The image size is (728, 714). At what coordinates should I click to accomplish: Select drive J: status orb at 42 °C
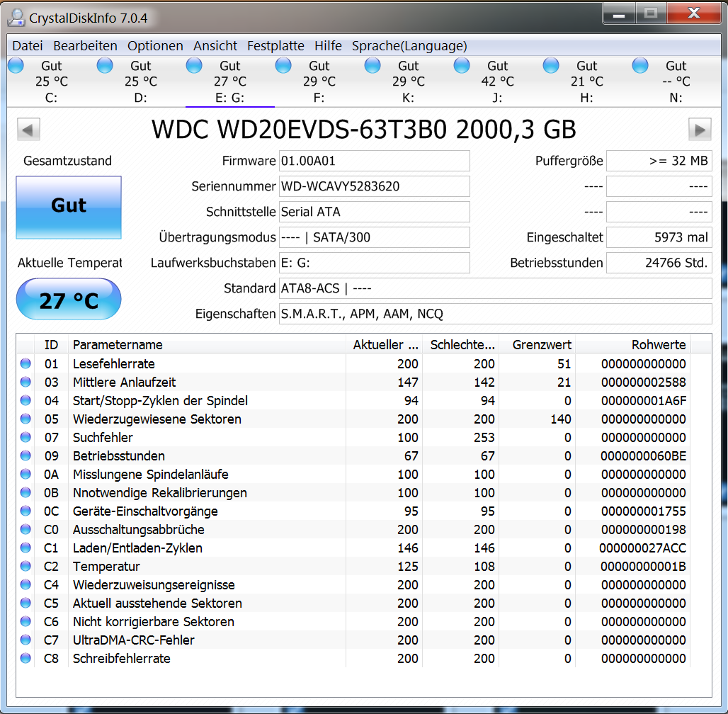(462, 65)
